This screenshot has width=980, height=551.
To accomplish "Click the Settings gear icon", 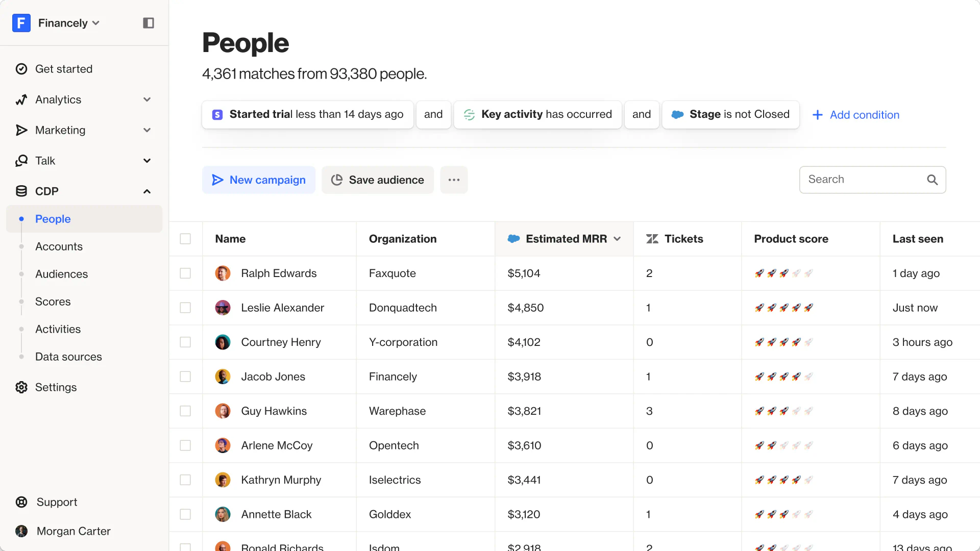I will coord(21,387).
